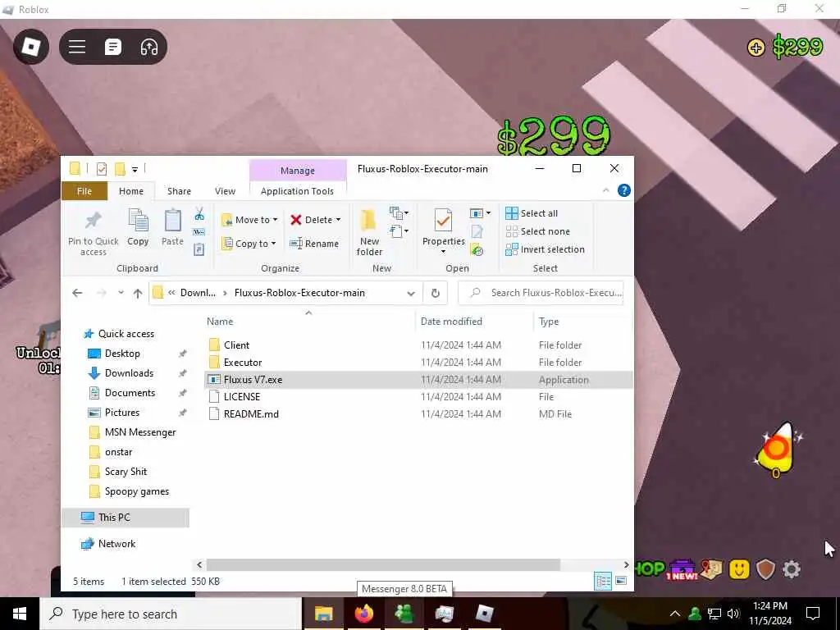Switch to the Share tab
840x630 pixels.
point(179,191)
